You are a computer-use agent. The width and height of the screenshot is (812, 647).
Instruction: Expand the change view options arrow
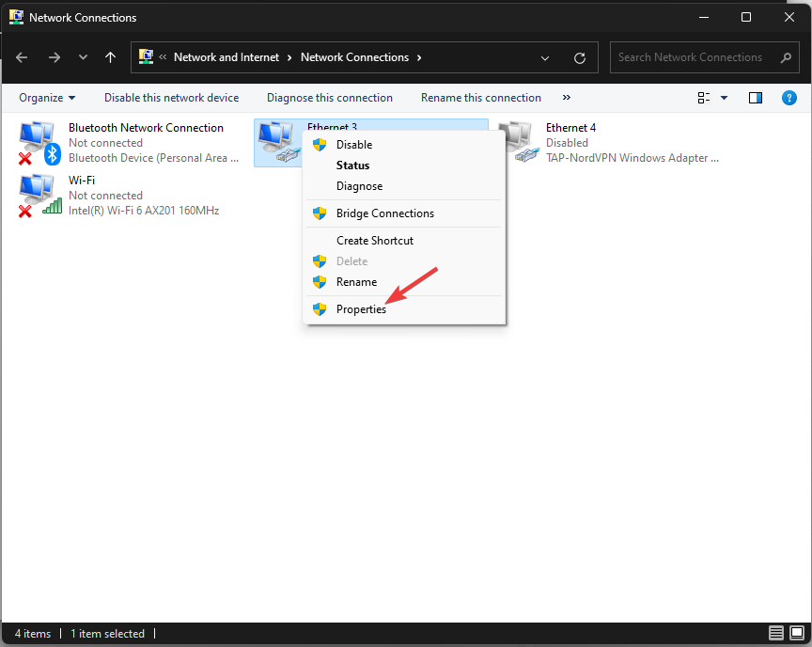tap(724, 98)
